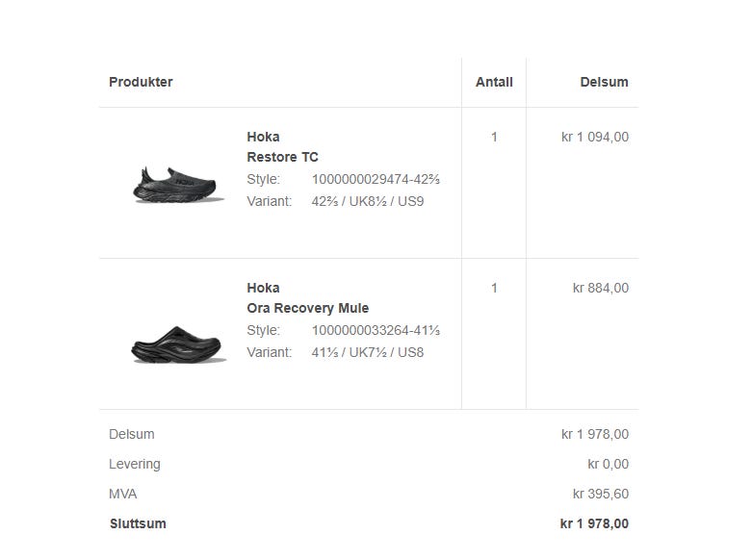
Task: Click the Levering amount kr 0,00
Action: [609, 464]
